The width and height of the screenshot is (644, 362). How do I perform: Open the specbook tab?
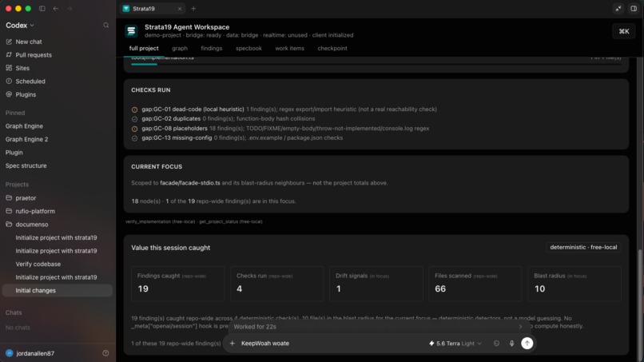pyautogui.click(x=248, y=48)
